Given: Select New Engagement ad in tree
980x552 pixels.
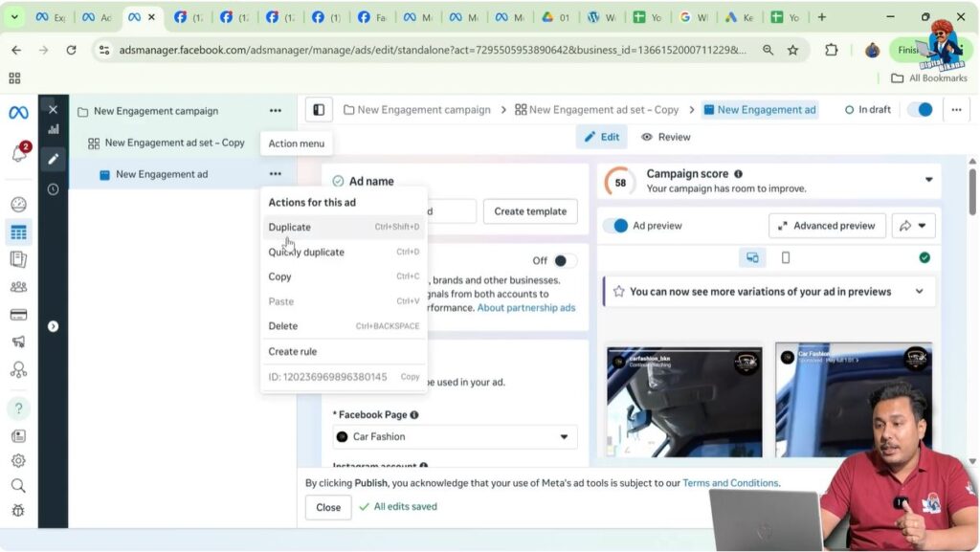Looking at the screenshot, I should pyautogui.click(x=162, y=174).
